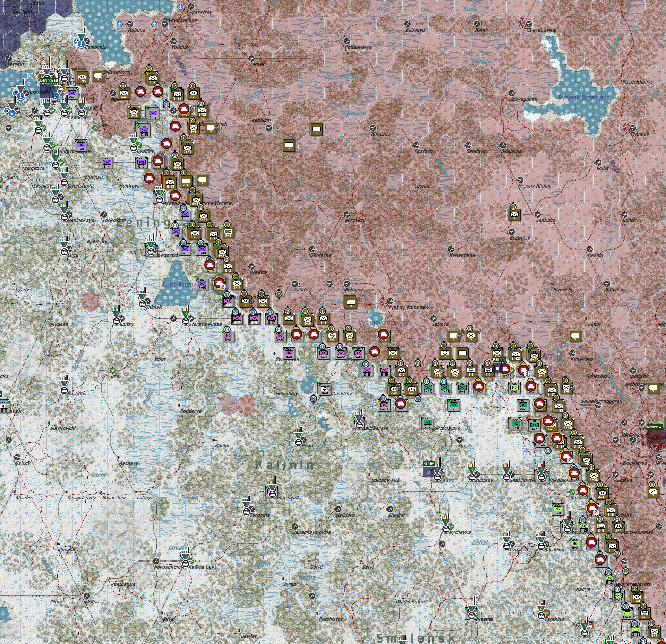666x644 pixels.
Task: Click the Soviet 5=23 infantry counter
Action: [177, 95]
